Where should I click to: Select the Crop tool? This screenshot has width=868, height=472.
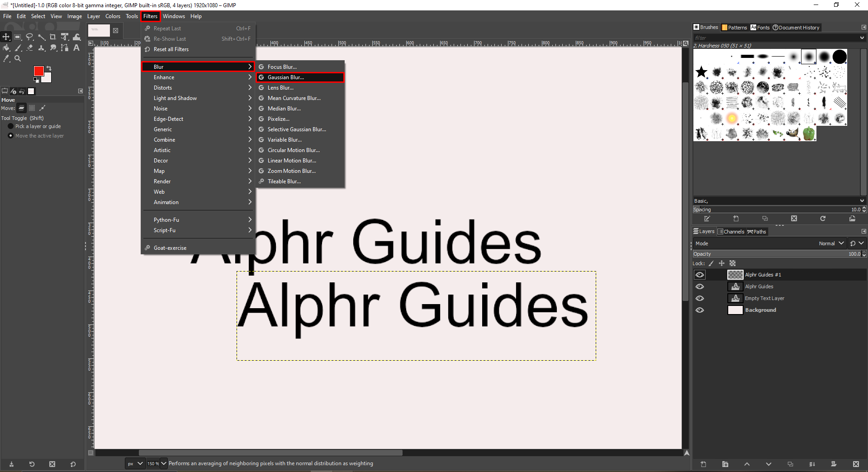[x=53, y=37]
